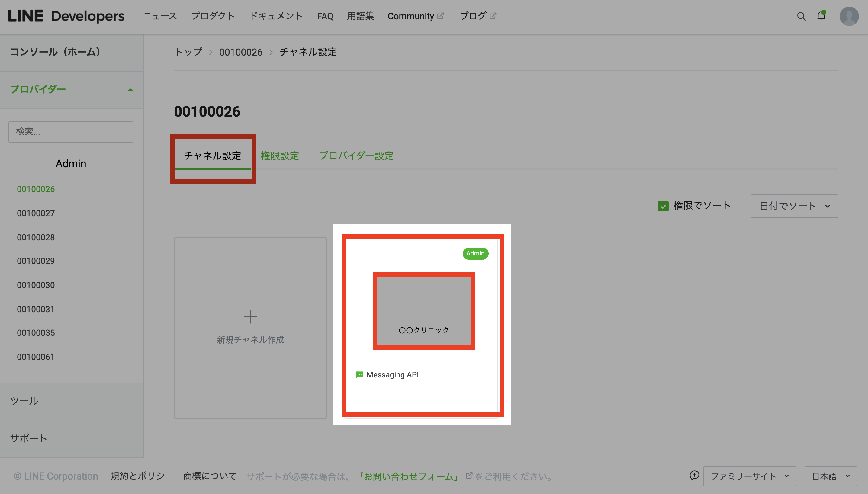Click the feedback plus bubble icon in footer
This screenshot has width=868, height=494.
[x=694, y=475]
